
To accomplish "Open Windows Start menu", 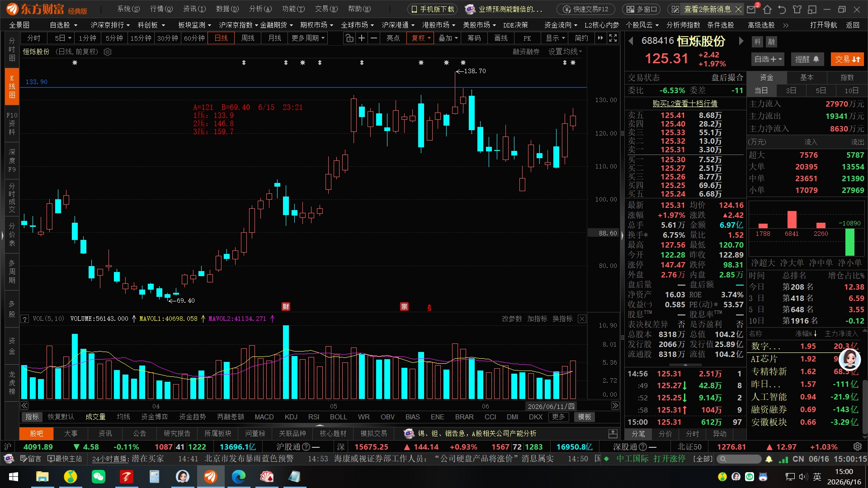I will tap(14, 477).
